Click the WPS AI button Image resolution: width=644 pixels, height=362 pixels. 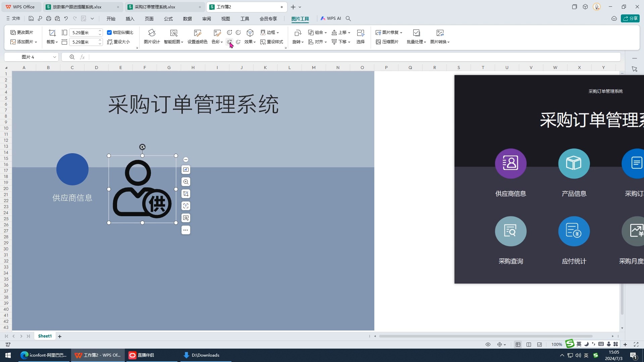(x=331, y=18)
